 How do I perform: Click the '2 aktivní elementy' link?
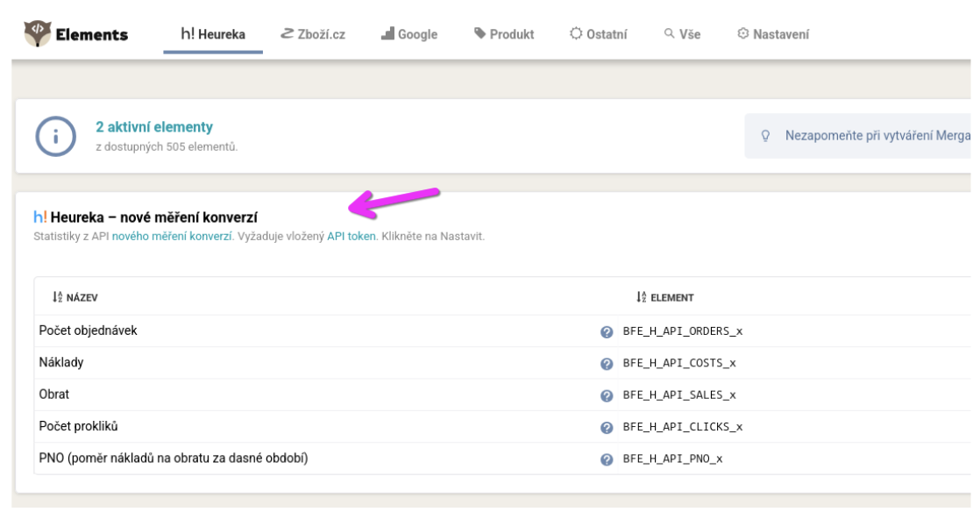tap(154, 127)
